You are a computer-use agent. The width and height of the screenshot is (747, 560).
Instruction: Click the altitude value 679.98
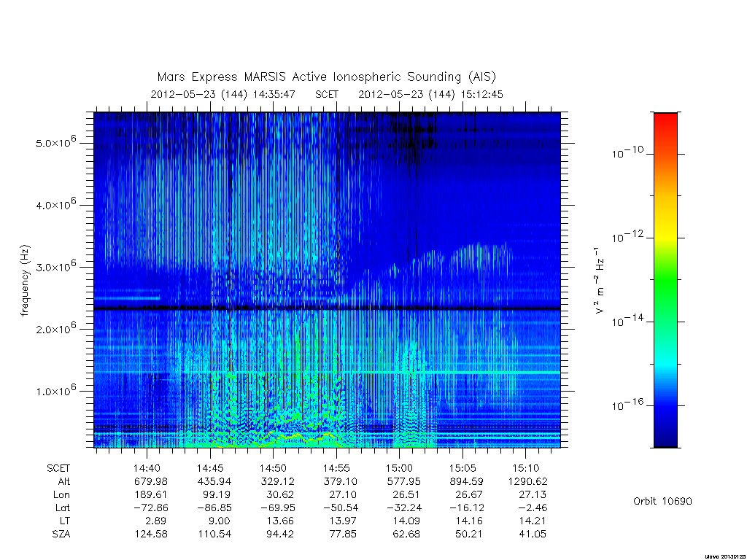(151, 481)
